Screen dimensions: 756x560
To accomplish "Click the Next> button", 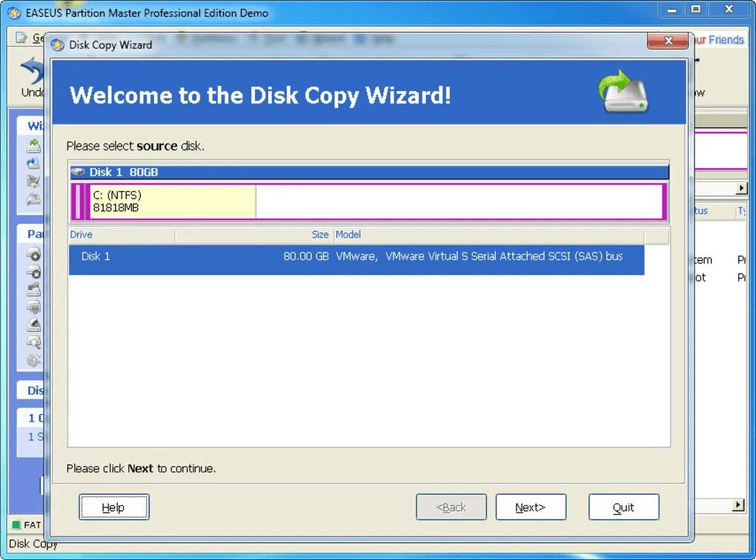I will pyautogui.click(x=531, y=507).
